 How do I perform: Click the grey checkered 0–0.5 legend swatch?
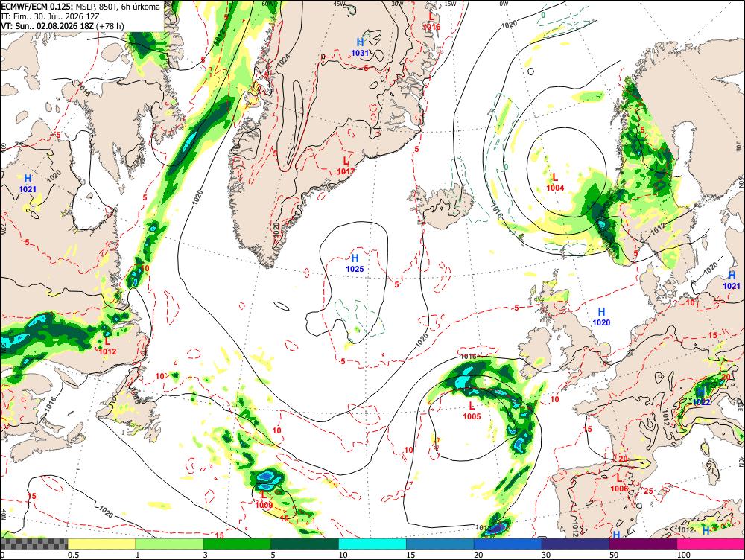click(34, 544)
